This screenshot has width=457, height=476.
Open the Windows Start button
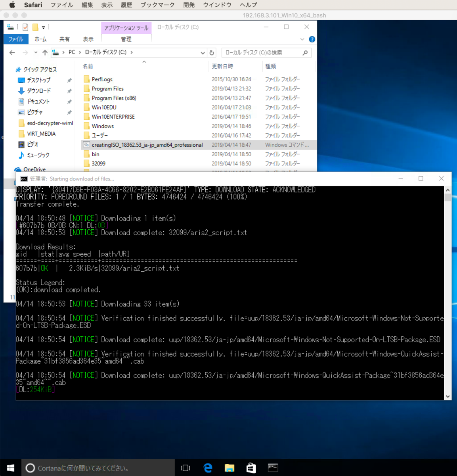point(11,468)
